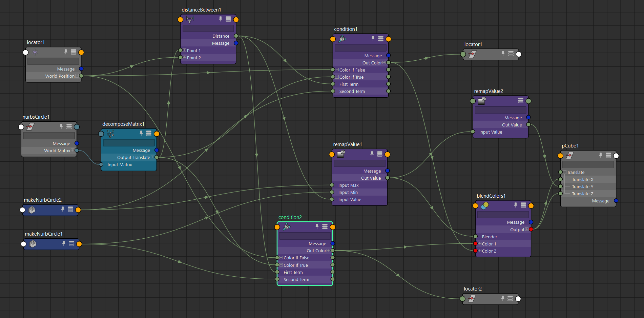Screen dimensions: 644x318
Task: Pin the remapValue1 node
Action: click(x=372, y=154)
